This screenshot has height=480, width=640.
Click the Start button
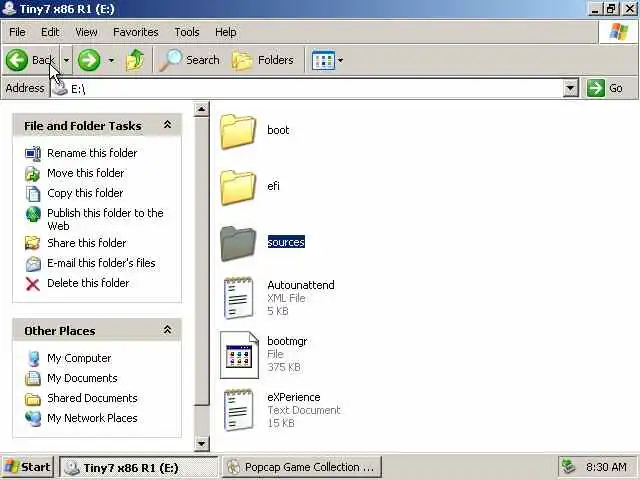tap(27, 467)
